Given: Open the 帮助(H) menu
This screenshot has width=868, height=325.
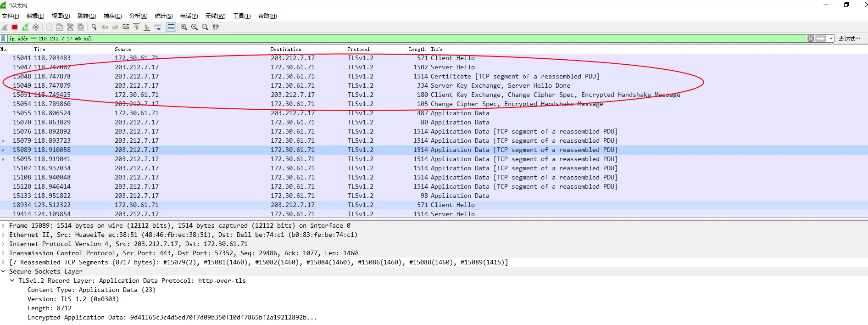Looking at the screenshot, I should [267, 16].
